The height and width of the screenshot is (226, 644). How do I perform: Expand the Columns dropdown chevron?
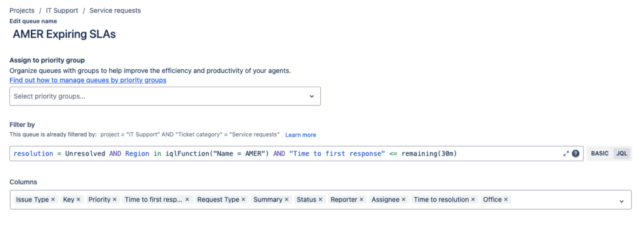pyautogui.click(x=621, y=201)
